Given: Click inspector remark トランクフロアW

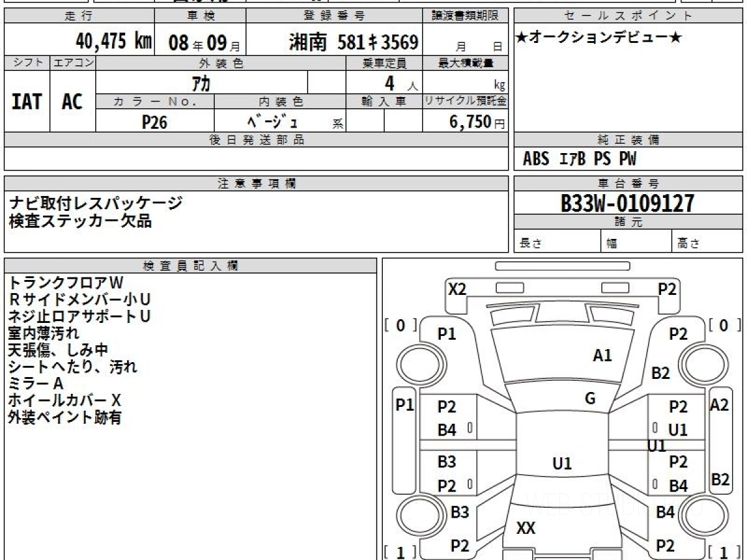Looking at the screenshot, I should tap(67, 282).
